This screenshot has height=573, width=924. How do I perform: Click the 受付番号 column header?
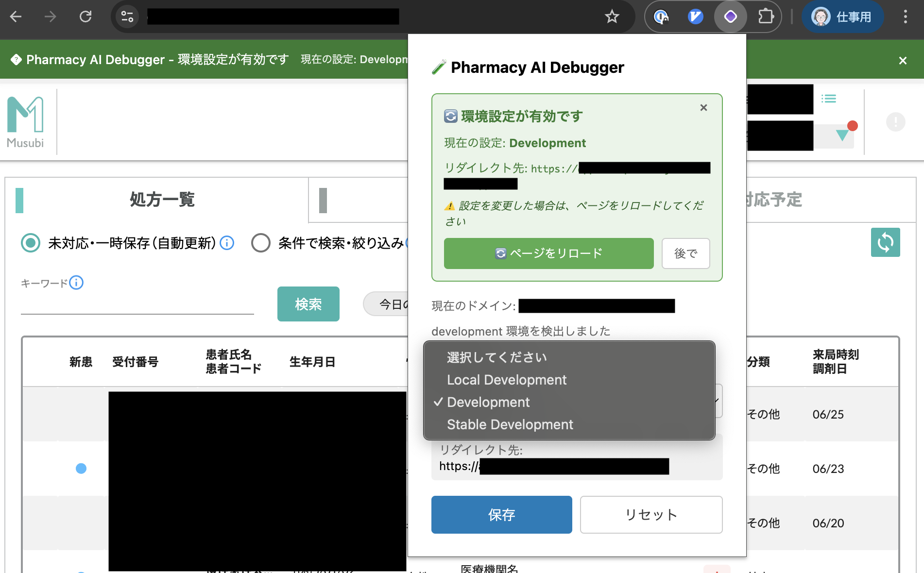pyautogui.click(x=135, y=362)
